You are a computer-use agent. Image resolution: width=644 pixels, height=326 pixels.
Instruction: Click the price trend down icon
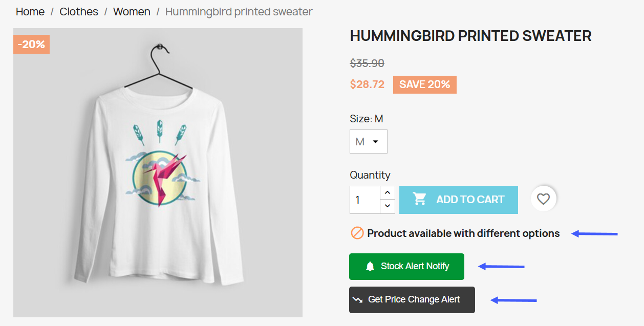point(357,300)
